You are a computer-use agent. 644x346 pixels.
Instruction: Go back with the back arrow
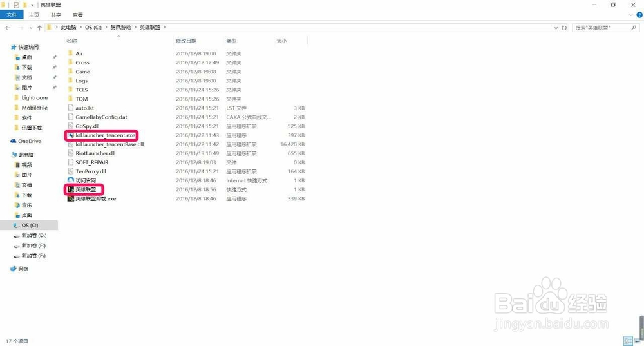[x=8, y=28]
